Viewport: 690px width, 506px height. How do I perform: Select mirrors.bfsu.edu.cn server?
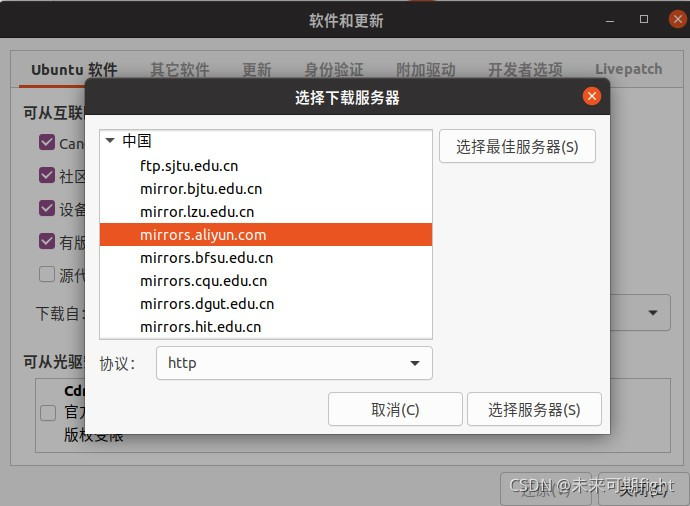tap(266, 257)
